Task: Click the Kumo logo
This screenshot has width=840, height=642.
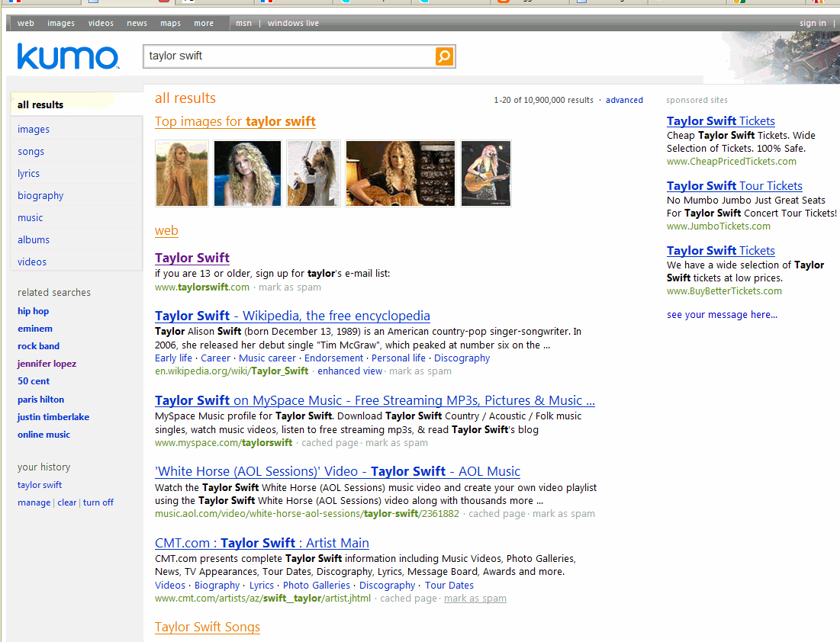Action: (x=68, y=56)
